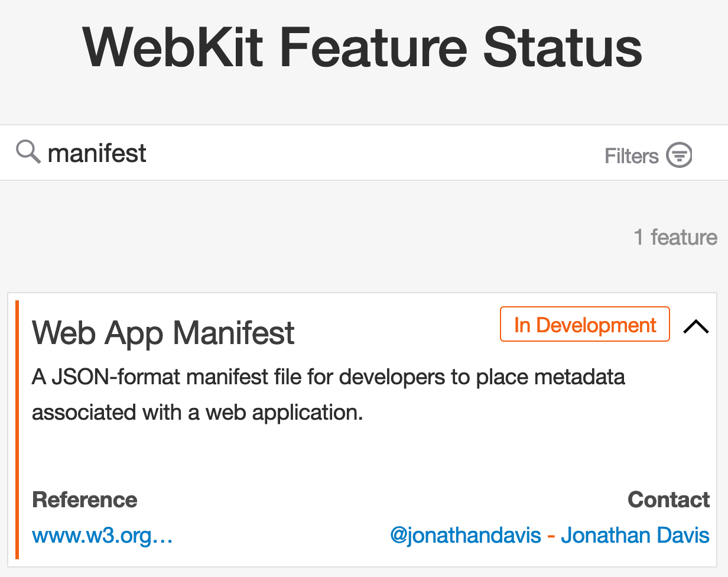
Task: Select the Web App Manifest title
Action: coord(163,333)
